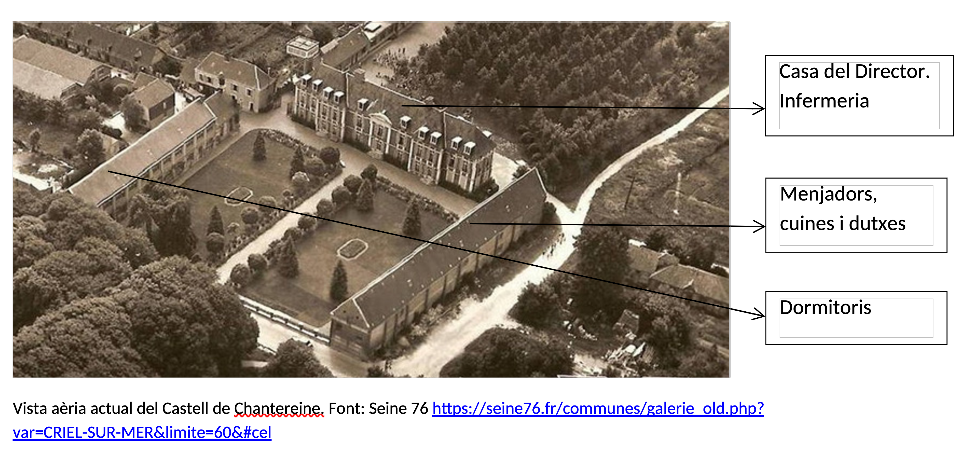This screenshot has height=457, width=980.
Task: Select the 'Menjadors, cuines i dutxes' text box
Action: click(856, 215)
